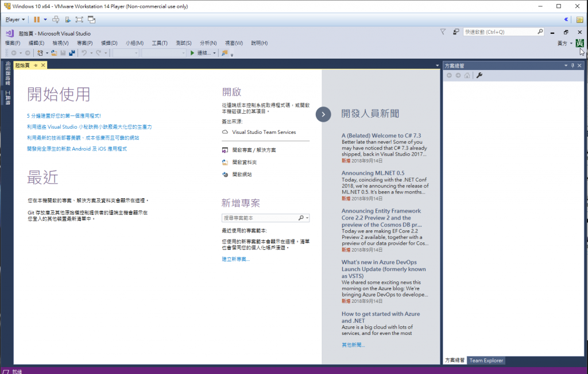Open the 編輯(E) menu
Viewport: 588px width, 374px height.
click(x=36, y=43)
